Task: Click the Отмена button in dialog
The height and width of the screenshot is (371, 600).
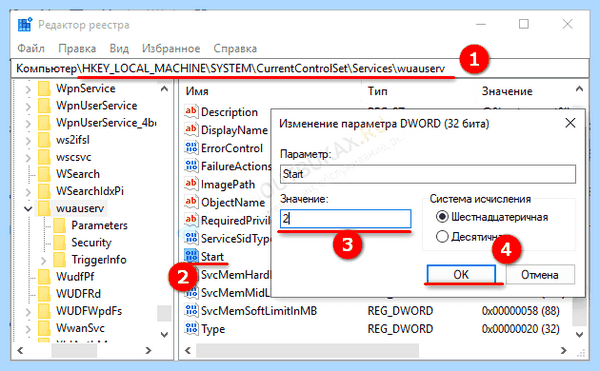Action: [x=540, y=274]
